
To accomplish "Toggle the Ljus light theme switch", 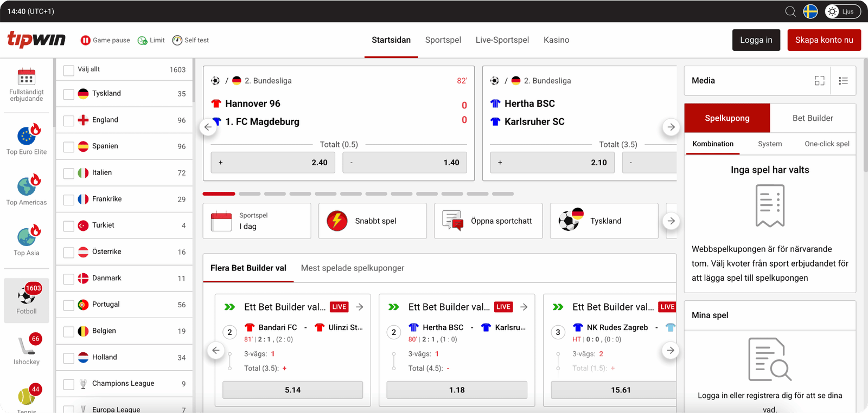I will click(x=839, y=11).
